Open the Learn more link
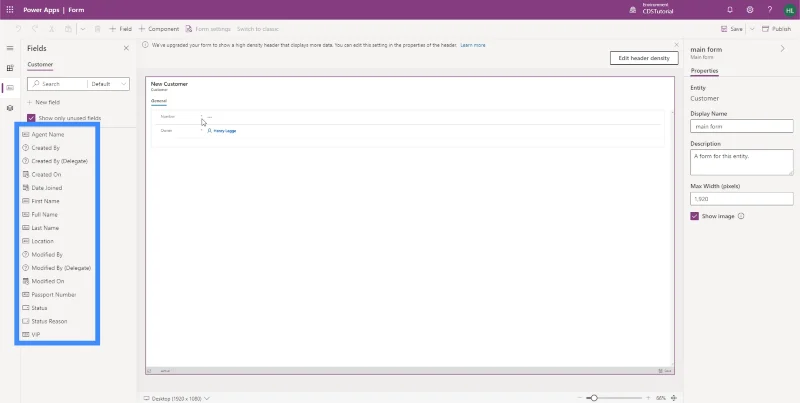Viewport: 800px width, 403px height. pyautogui.click(x=473, y=45)
